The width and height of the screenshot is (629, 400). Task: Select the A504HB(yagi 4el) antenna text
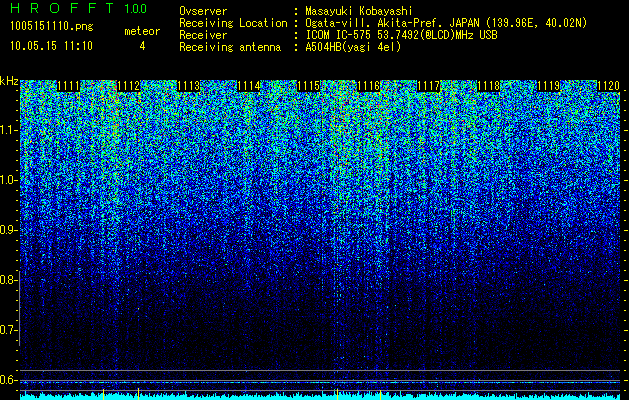(353, 47)
